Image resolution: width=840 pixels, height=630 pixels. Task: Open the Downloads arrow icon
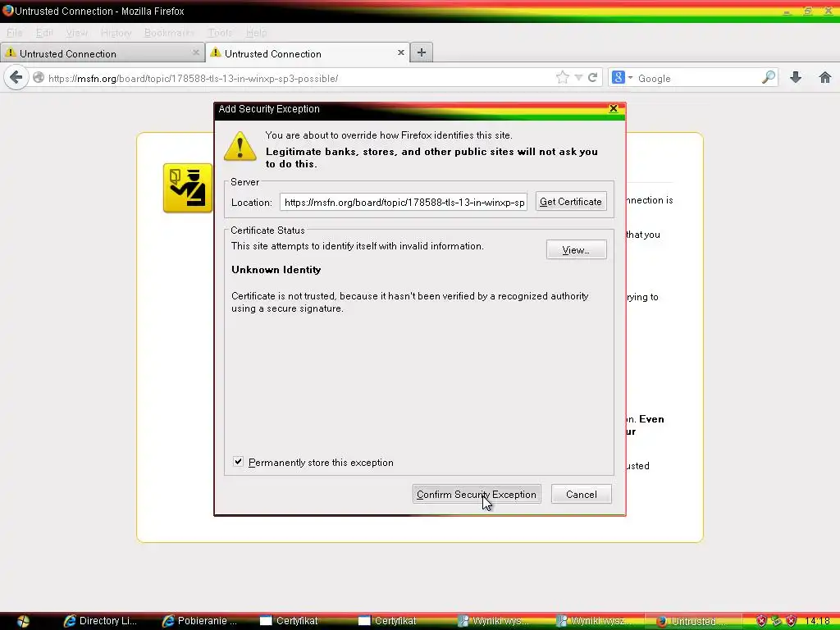tap(796, 78)
